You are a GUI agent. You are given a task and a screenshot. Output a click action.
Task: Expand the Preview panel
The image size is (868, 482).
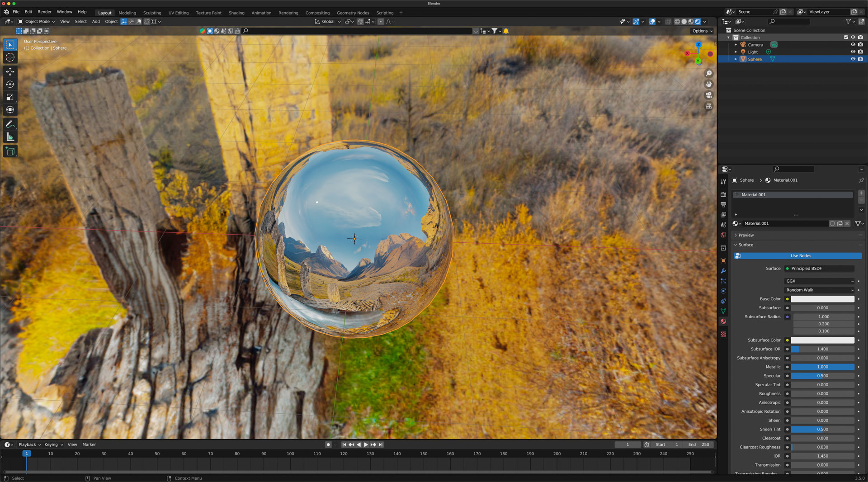click(746, 235)
